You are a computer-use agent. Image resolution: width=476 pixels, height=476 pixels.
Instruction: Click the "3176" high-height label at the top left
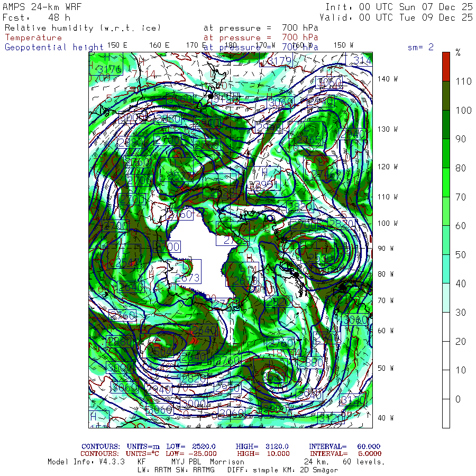[x=109, y=69]
